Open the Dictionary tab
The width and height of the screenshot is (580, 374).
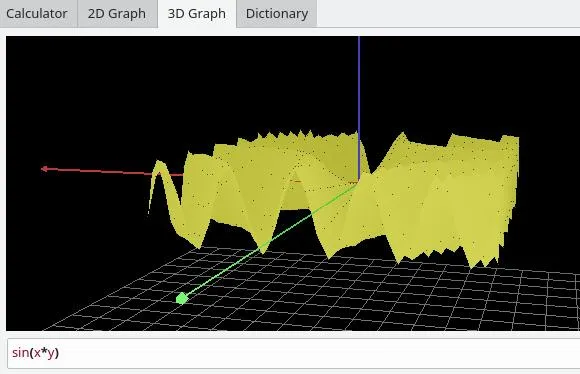pyautogui.click(x=277, y=14)
